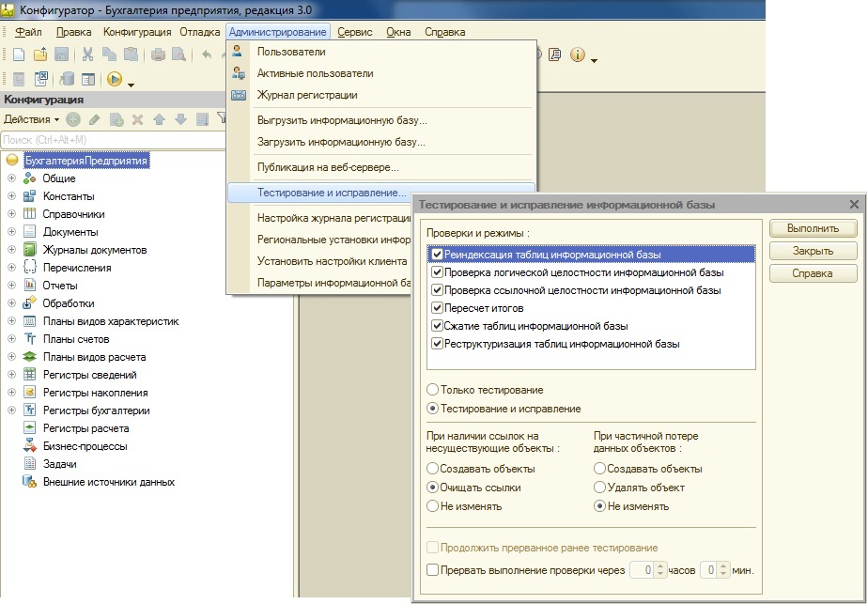Select the БухгалтерияПредприятия root node
Screen dimensions: 868x604
point(86,161)
